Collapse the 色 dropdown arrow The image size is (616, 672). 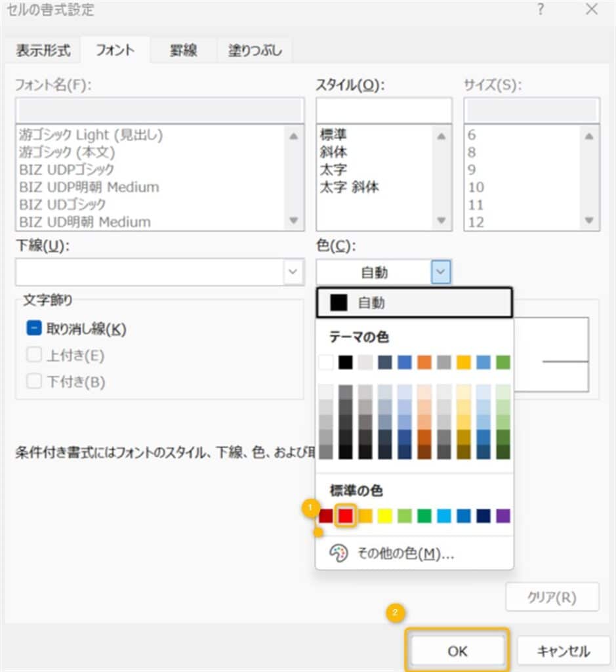(441, 272)
